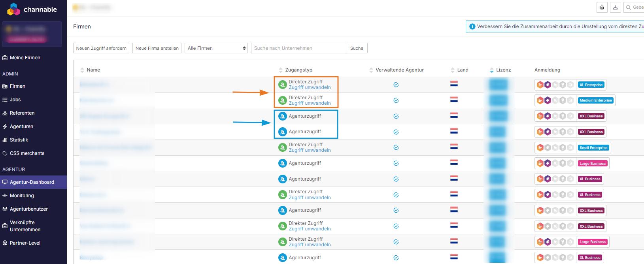Open the Alle Firmen dropdown

(216, 48)
